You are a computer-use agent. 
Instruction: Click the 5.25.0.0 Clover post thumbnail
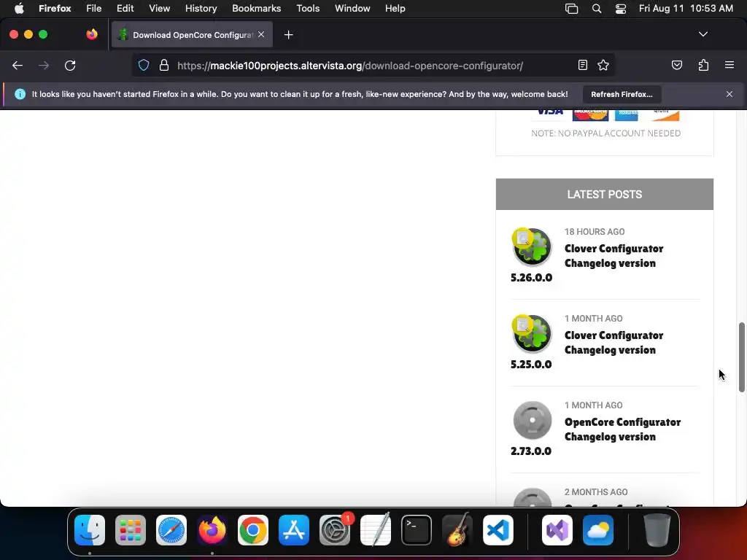[x=532, y=333]
